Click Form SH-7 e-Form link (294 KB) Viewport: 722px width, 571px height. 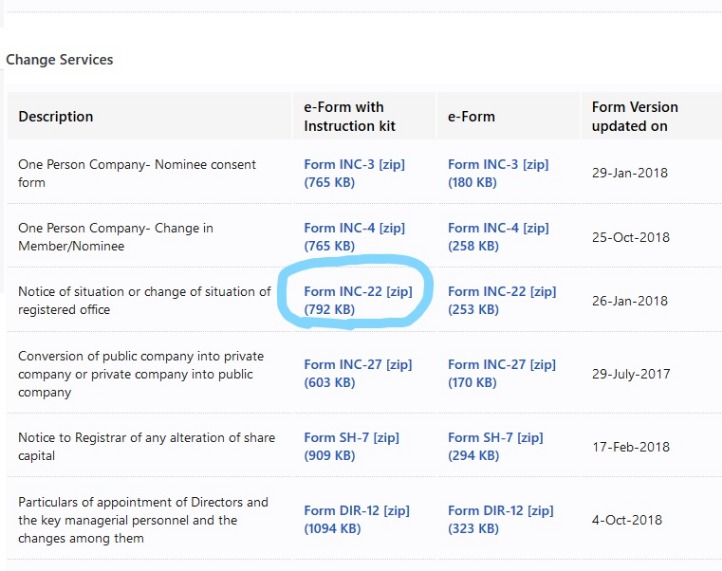click(495, 446)
